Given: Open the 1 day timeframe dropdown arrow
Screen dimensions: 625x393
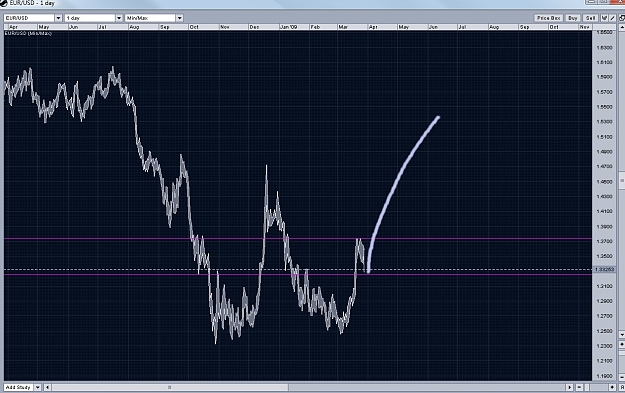Looking at the screenshot, I should coord(119,18).
